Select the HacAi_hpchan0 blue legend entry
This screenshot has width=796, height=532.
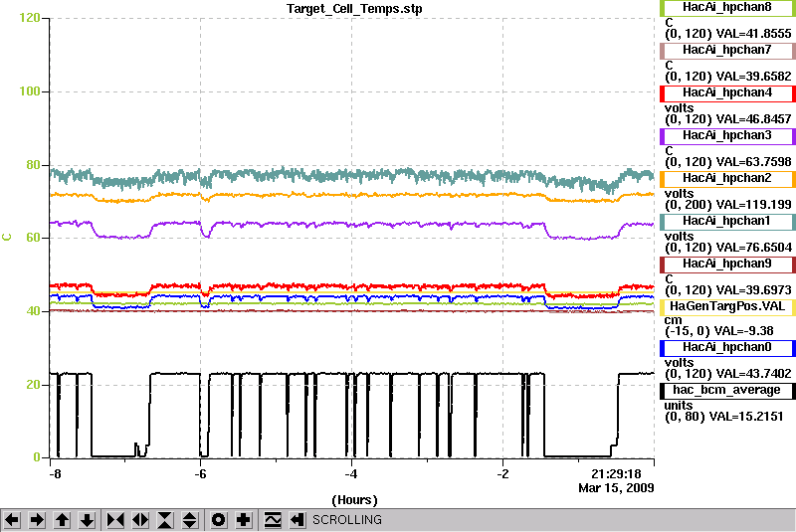727,348
